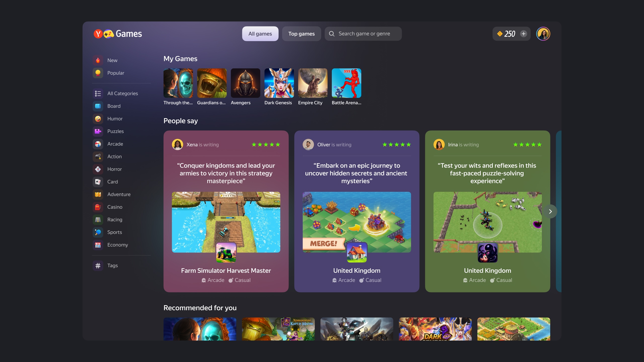Choose the Puzzles category icon
This screenshot has height=362, width=644.
pos(98,131)
